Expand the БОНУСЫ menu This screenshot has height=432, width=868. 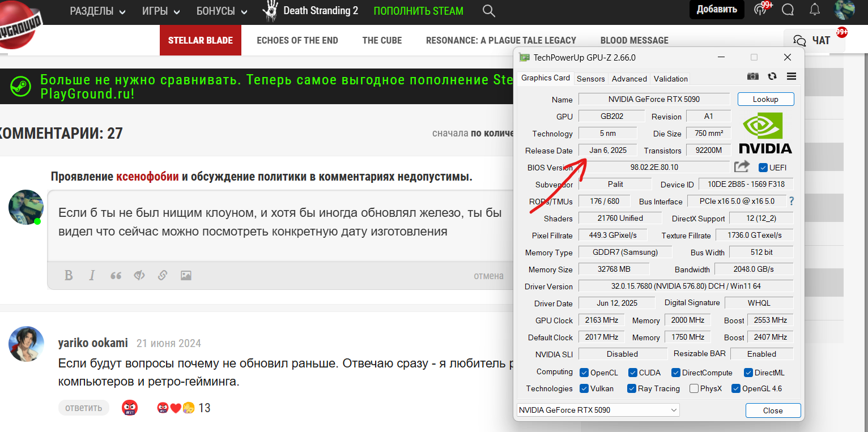pyautogui.click(x=222, y=11)
